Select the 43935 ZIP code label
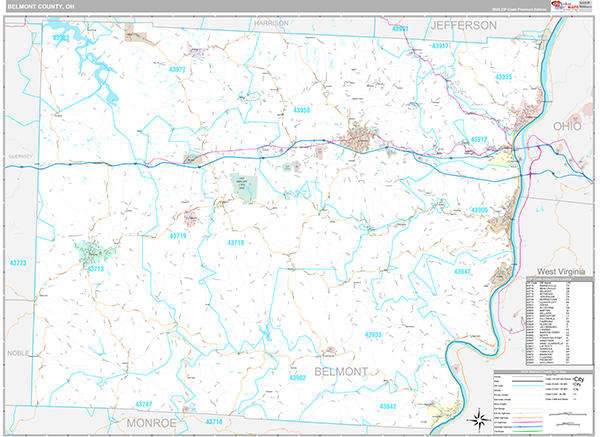The image size is (600, 437). (503, 77)
